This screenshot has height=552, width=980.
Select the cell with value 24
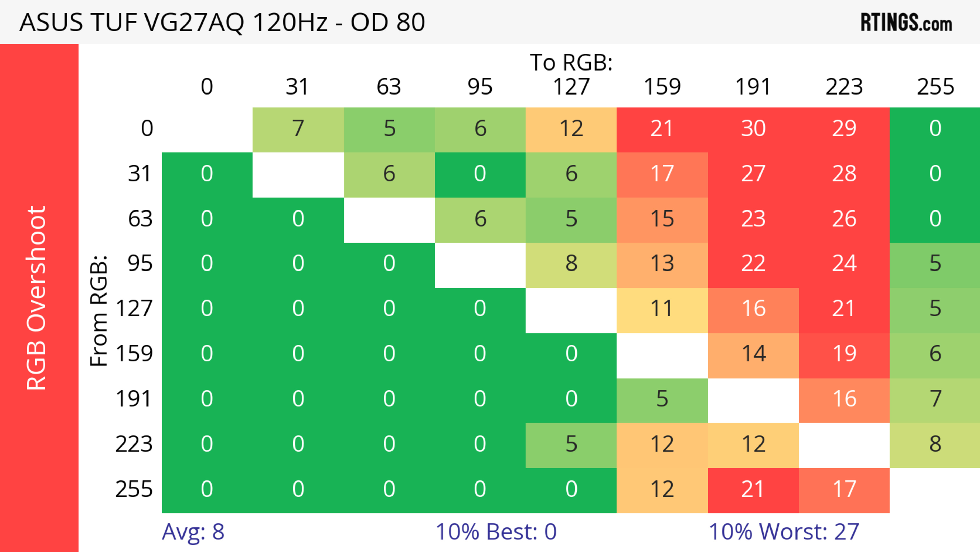[x=844, y=264]
